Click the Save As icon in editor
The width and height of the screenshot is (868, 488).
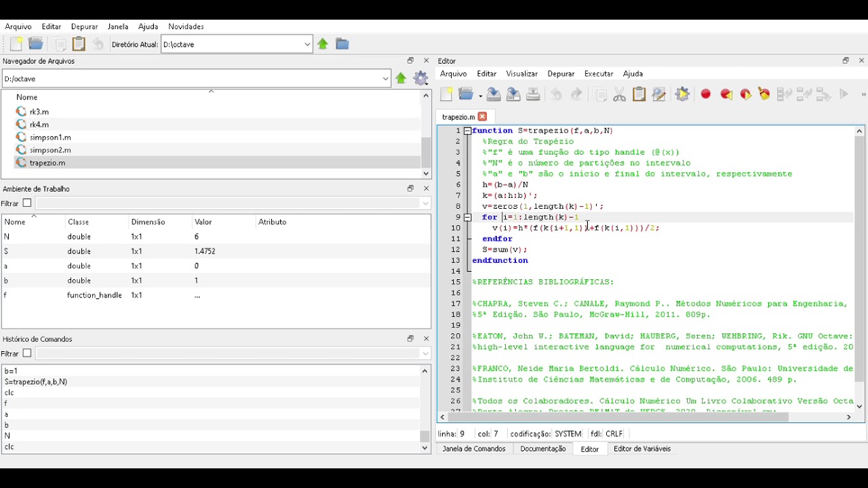(x=513, y=94)
